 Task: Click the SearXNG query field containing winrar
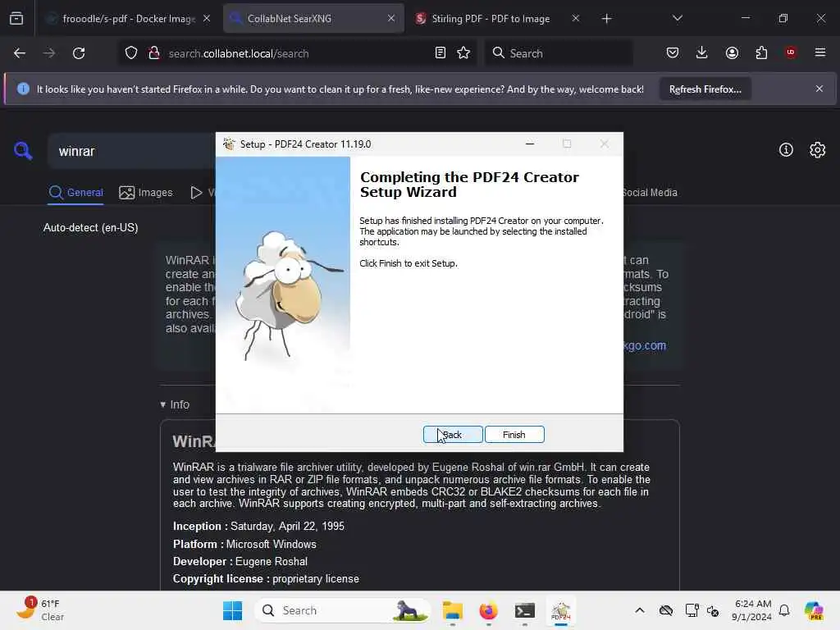coord(132,151)
